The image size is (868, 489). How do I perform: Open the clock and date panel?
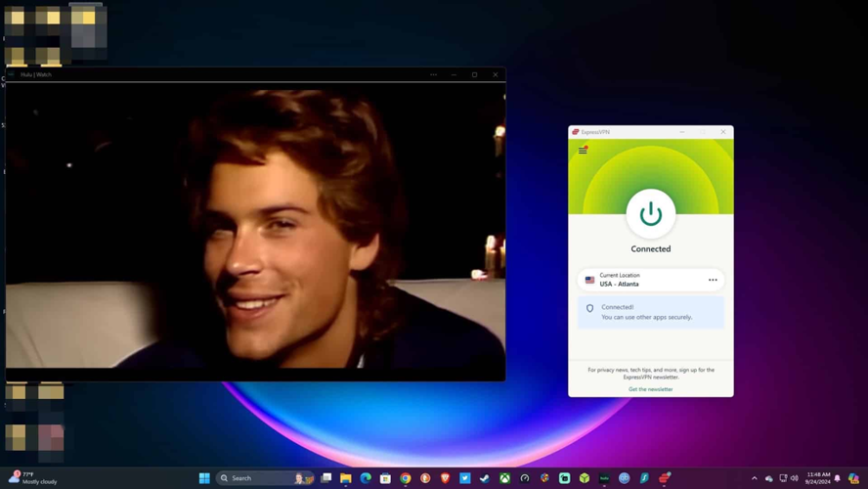pos(818,478)
